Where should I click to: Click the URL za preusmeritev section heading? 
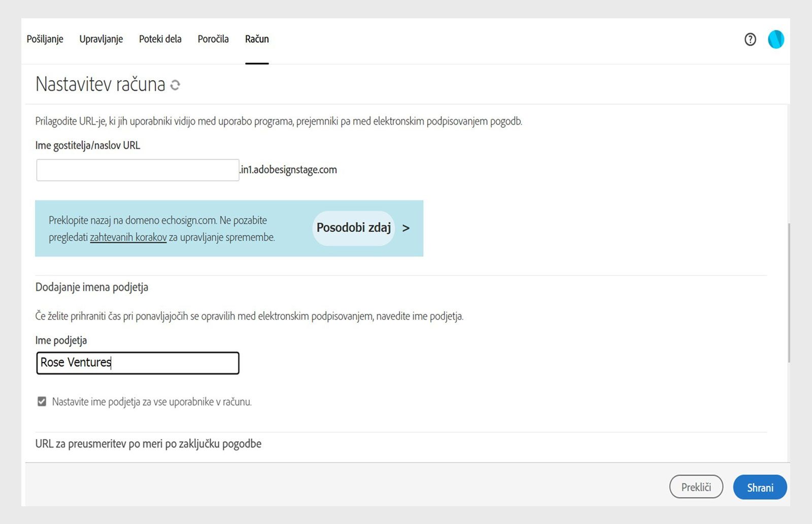pyautogui.click(x=148, y=444)
